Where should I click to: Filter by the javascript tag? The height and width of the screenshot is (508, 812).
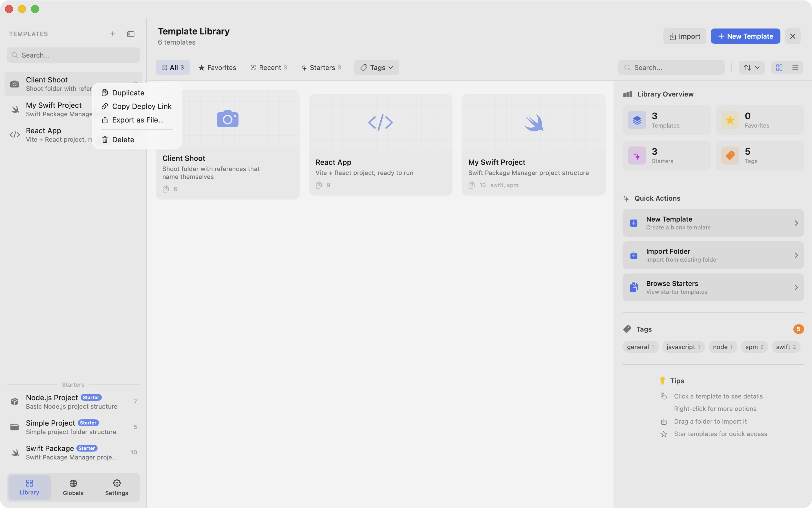point(683,347)
